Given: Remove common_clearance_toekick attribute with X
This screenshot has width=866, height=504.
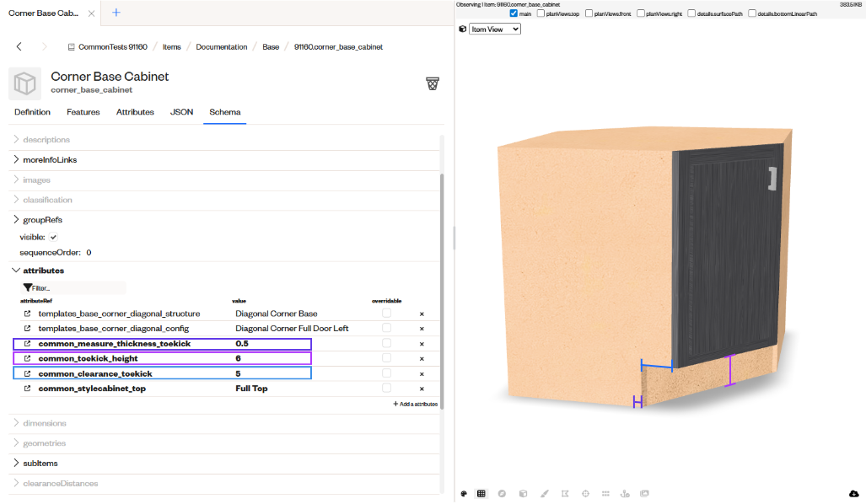Looking at the screenshot, I should point(422,374).
